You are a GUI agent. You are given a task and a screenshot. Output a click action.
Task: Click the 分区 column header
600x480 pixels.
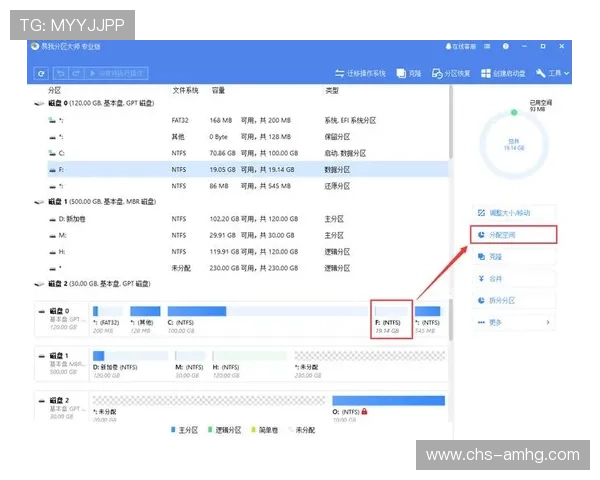point(54,90)
